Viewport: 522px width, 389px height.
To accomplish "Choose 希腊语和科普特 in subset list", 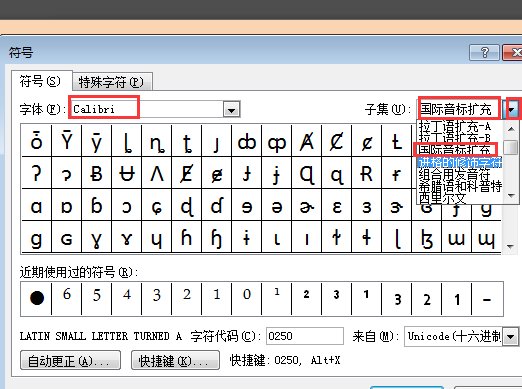I will [460, 186].
